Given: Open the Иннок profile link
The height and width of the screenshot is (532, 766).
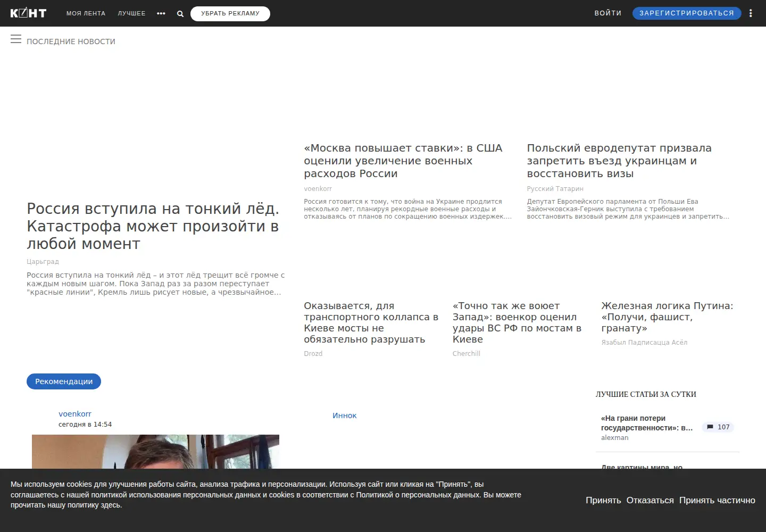Looking at the screenshot, I should [x=345, y=415].
